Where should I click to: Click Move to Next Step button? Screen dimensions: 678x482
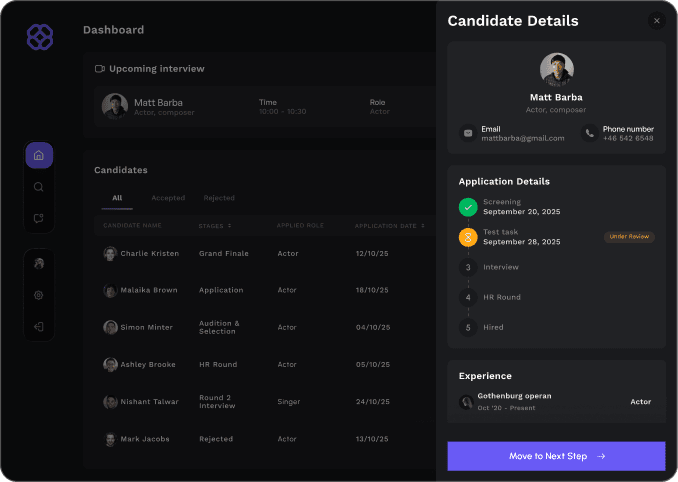556,456
